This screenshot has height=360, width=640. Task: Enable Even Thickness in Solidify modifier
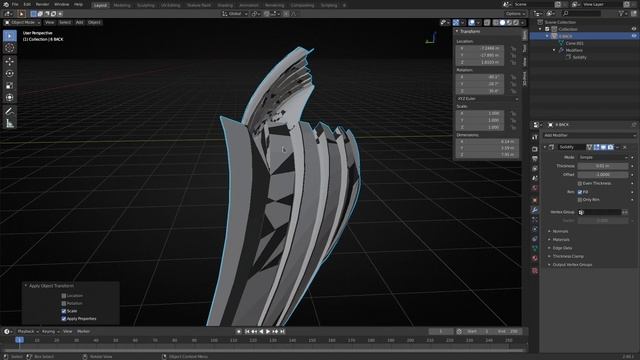point(580,183)
